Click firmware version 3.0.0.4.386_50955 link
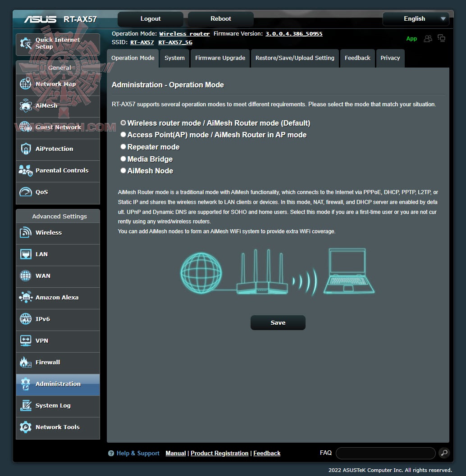Screen dimensions: 466x476 pyautogui.click(x=294, y=34)
